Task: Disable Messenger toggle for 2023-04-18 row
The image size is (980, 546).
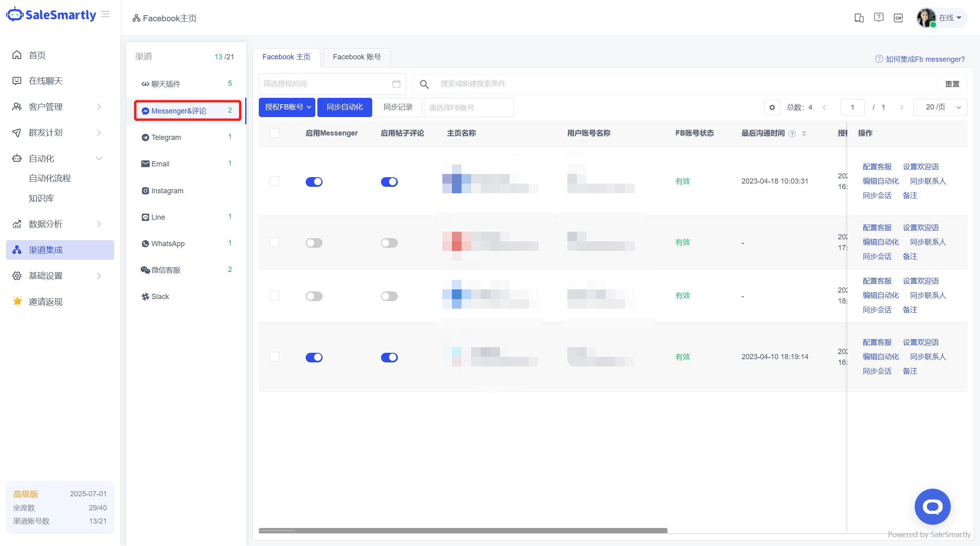Action: click(314, 182)
